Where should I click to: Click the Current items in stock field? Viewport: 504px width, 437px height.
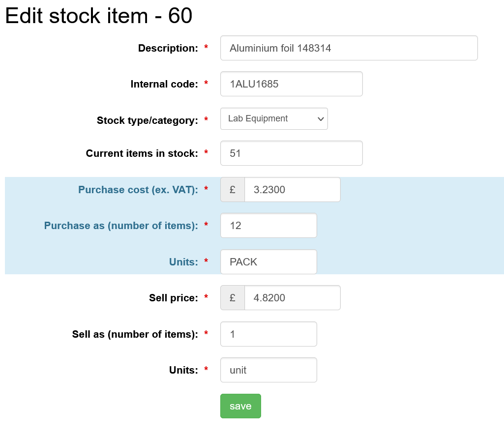point(291,153)
